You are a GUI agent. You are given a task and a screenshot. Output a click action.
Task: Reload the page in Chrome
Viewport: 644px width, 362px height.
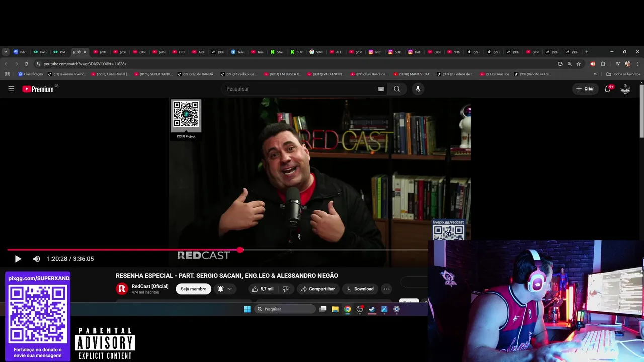[x=26, y=64]
